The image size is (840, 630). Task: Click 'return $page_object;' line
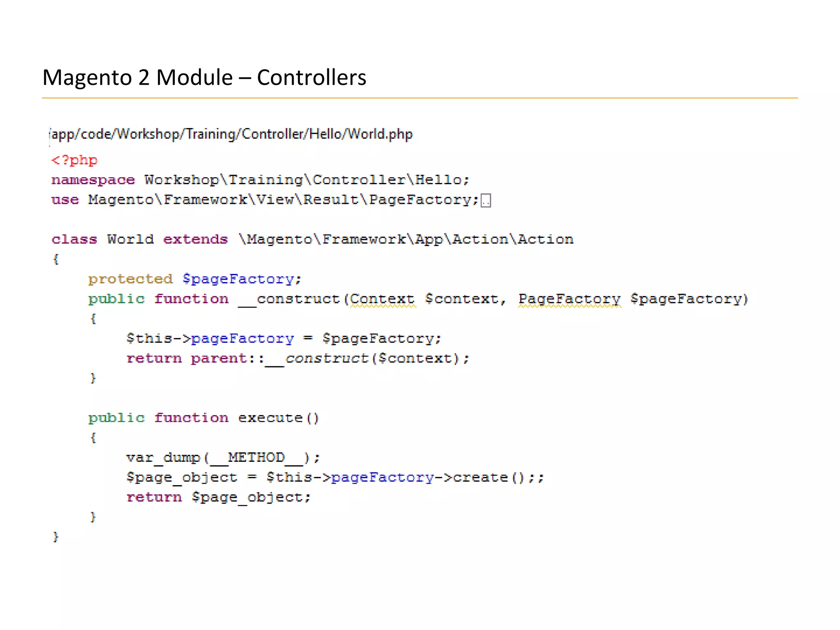pos(219,498)
